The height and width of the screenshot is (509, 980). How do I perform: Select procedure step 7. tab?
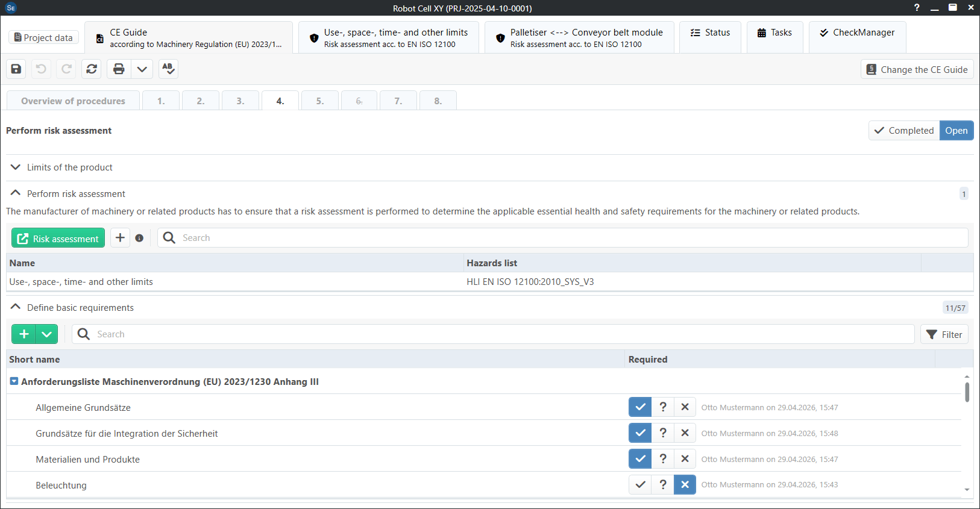coord(398,101)
